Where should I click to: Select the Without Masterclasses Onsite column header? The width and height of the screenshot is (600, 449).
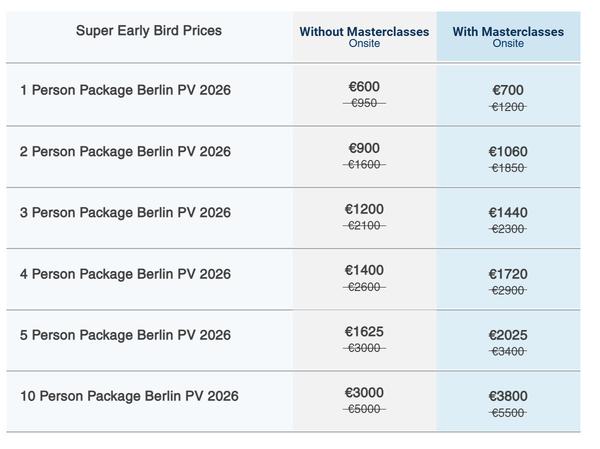pos(364,36)
